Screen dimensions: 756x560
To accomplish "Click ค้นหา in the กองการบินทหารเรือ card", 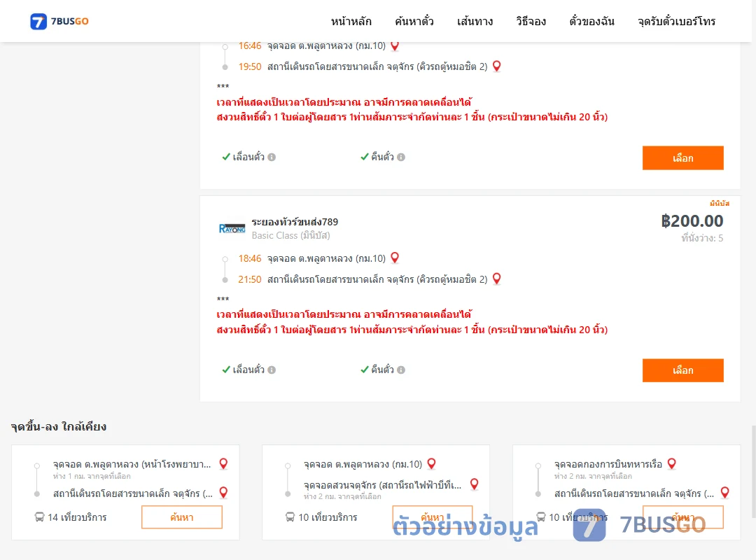I will pyautogui.click(x=683, y=517).
